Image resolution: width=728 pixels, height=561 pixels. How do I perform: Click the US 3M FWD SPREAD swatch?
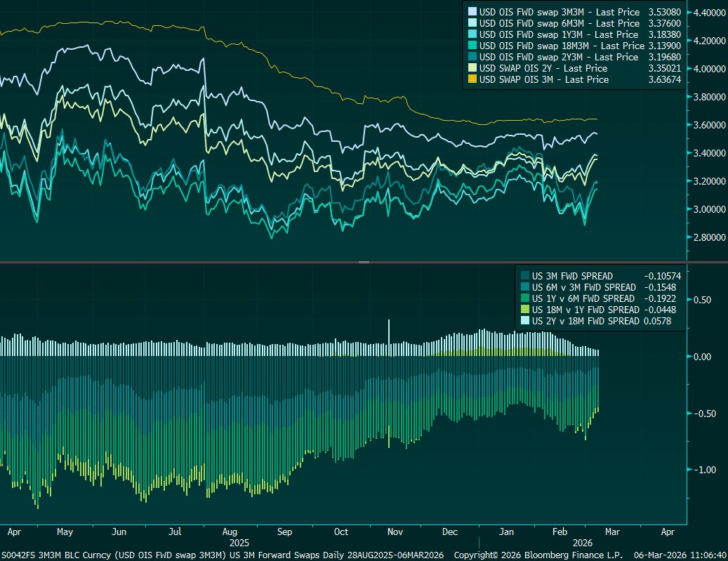pyautogui.click(x=525, y=276)
